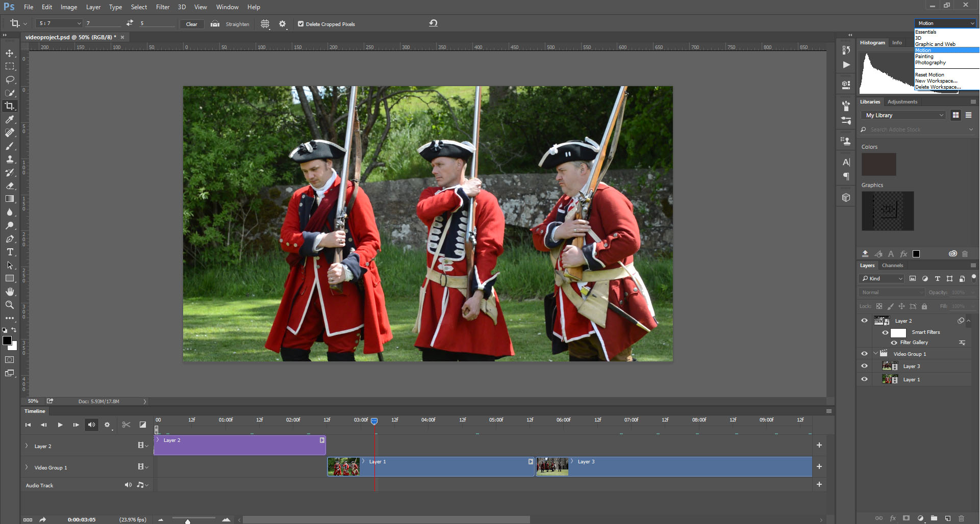Click the foreground color swatch
Viewport: 980px width, 524px height.
pos(7,340)
